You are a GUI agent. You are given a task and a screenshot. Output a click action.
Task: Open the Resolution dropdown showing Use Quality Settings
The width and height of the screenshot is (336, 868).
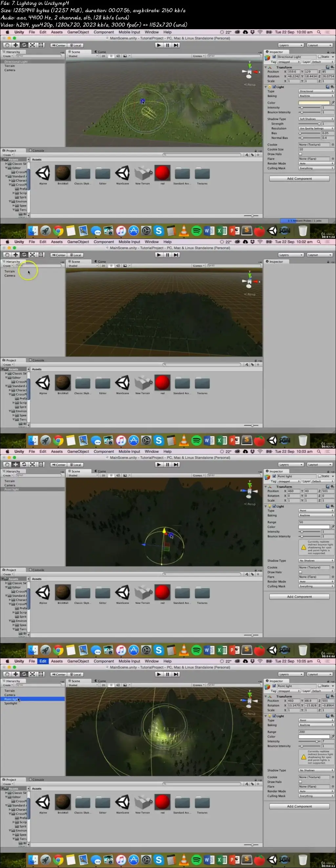click(x=316, y=128)
